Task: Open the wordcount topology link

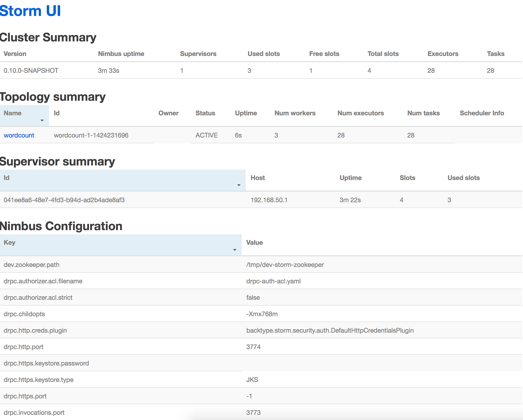Action: coord(19,135)
